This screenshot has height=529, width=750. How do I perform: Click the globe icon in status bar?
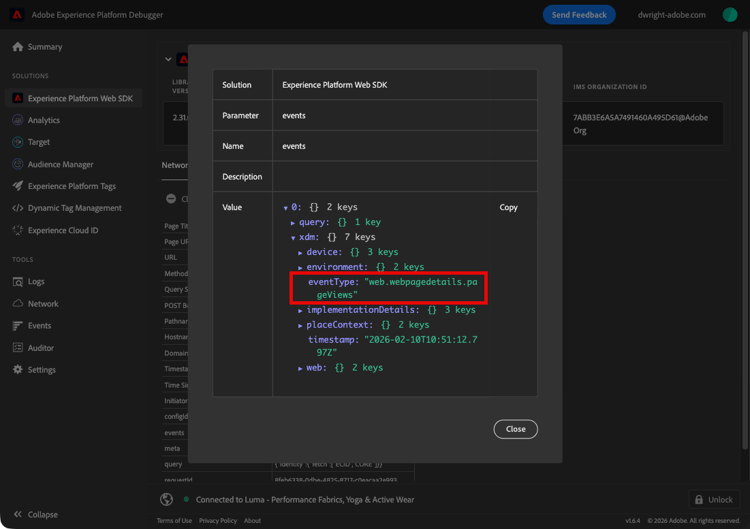[166, 499]
